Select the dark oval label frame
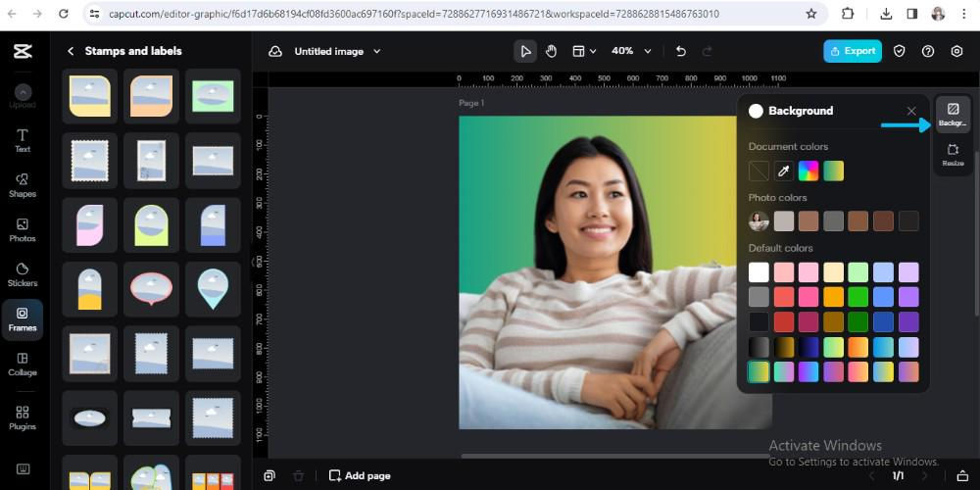 (x=89, y=418)
